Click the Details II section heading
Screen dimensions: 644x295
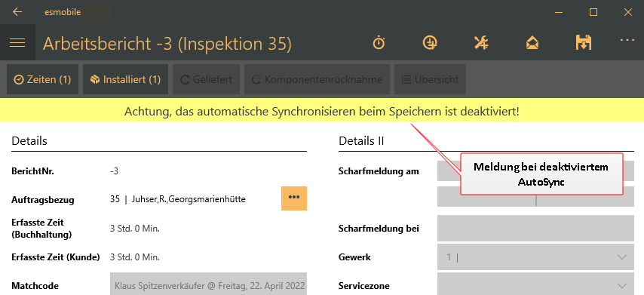click(361, 141)
